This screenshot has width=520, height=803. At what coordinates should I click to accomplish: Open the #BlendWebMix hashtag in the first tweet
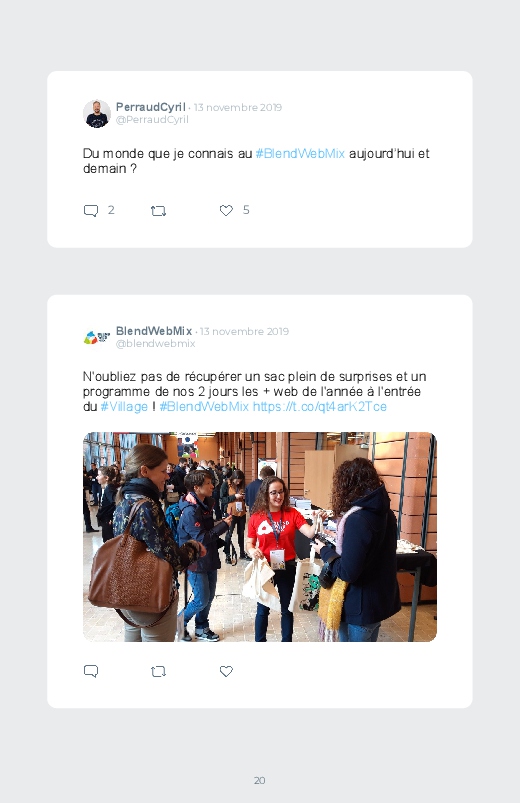click(300, 154)
